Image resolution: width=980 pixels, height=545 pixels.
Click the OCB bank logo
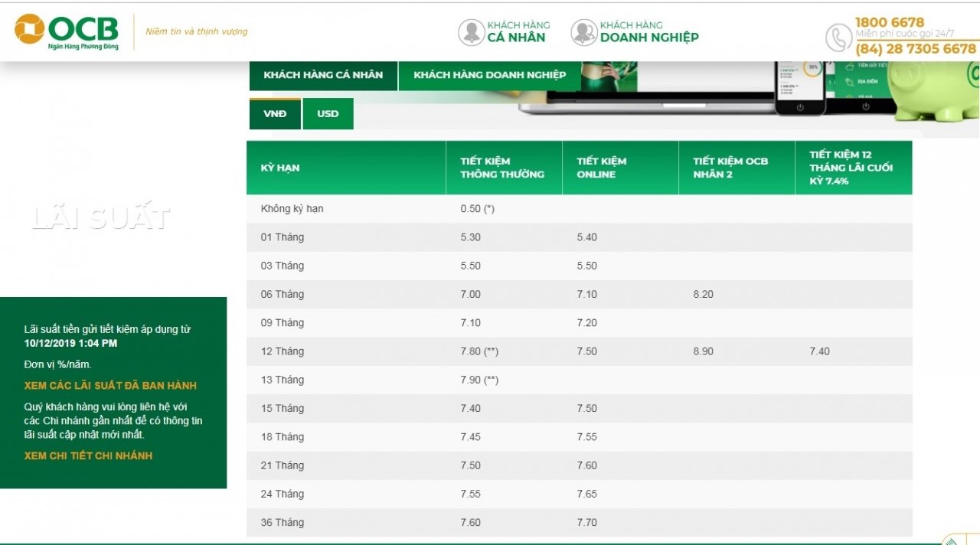67,31
